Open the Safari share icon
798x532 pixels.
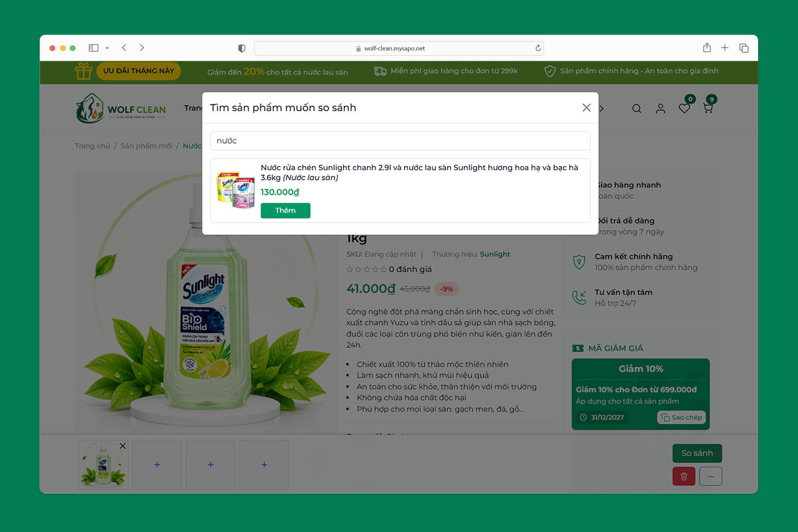707,48
